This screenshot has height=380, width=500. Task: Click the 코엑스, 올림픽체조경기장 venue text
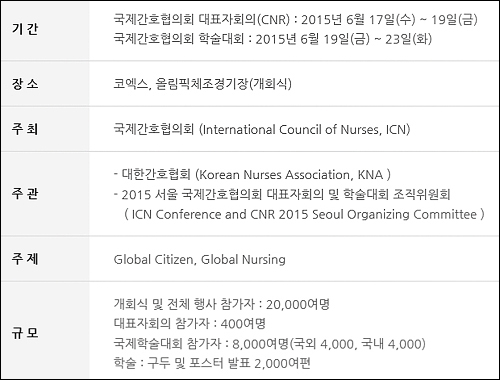tap(202, 83)
